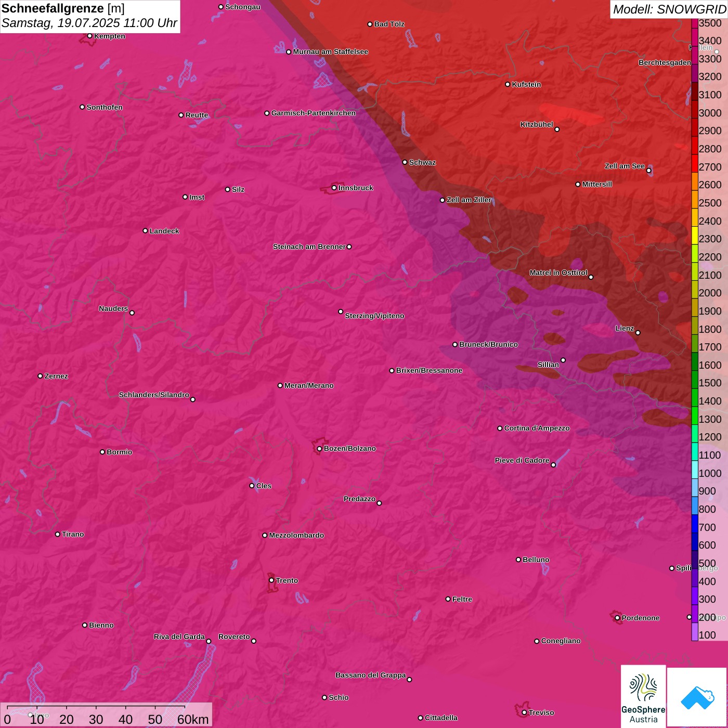Click the Kempten city label

pos(109,36)
